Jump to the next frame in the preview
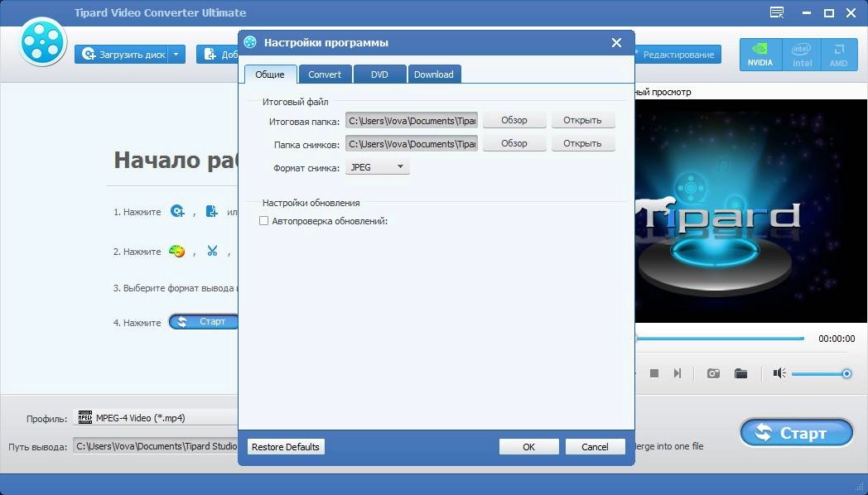Screen dimensions: 868x495 coord(677,374)
